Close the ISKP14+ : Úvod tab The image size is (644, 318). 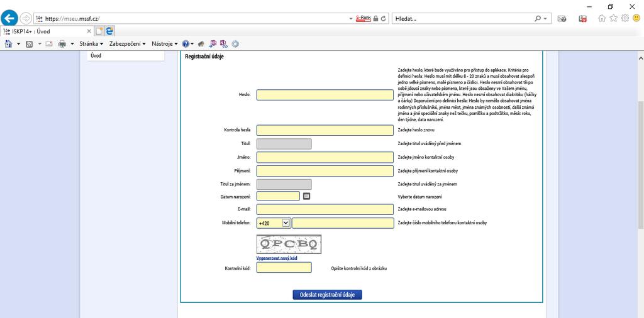(x=89, y=31)
